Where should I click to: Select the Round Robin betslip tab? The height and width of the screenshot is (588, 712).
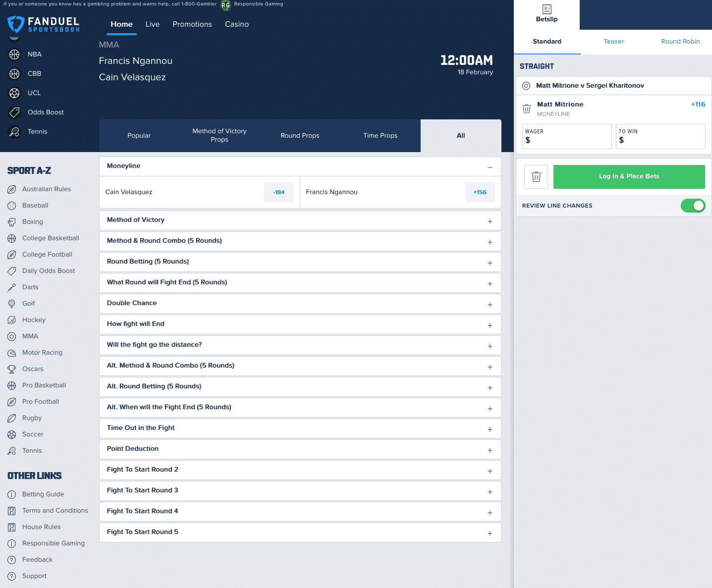point(680,42)
